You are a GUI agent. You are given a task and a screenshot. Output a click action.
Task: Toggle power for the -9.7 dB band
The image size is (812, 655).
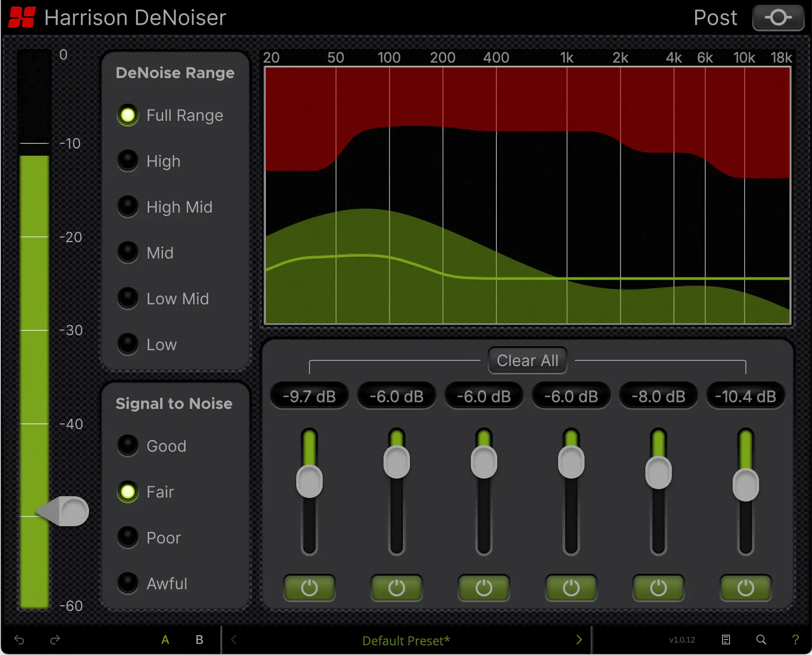[309, 588]
